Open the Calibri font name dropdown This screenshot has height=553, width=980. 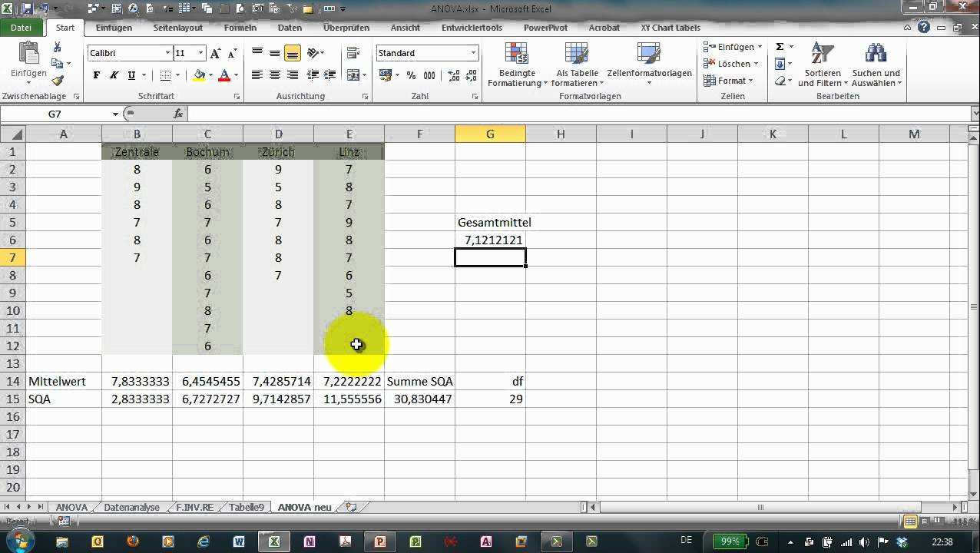click(167, 53)
